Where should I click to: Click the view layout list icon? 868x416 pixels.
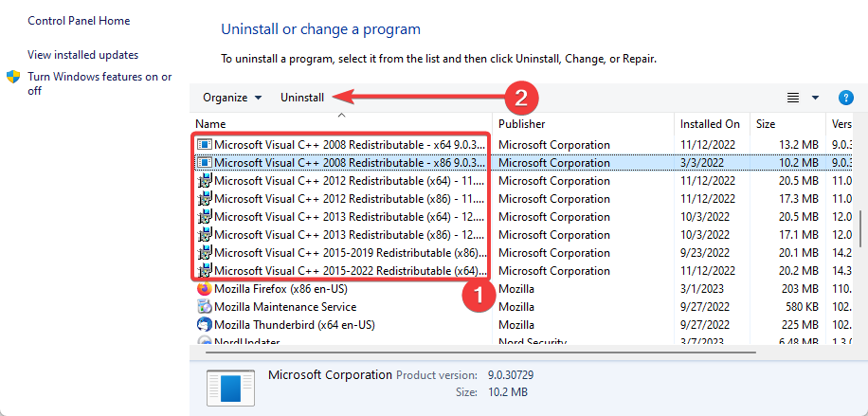[x=793, y=98]
